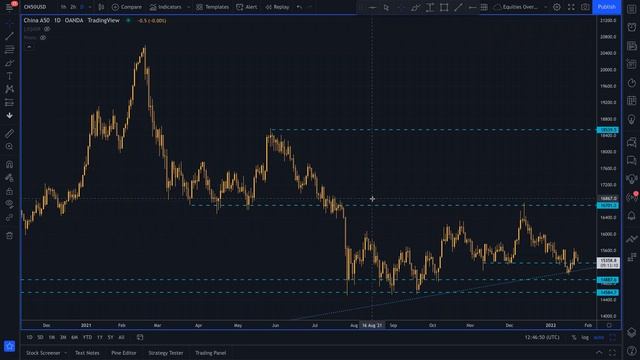Select the Fibonacci retracement tool
This screenshot has height=360, width=640.
click(x=9, y=49)
